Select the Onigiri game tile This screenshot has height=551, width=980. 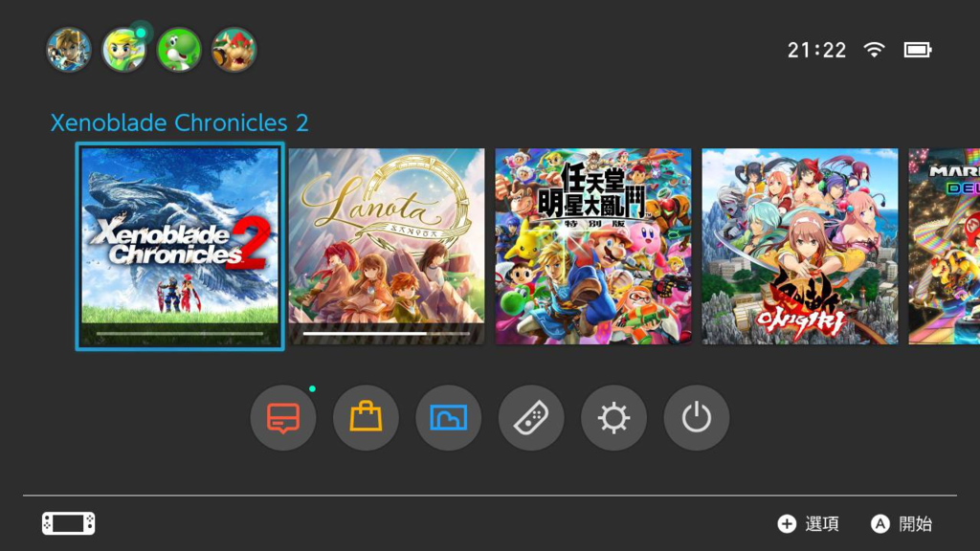[800, 246]
